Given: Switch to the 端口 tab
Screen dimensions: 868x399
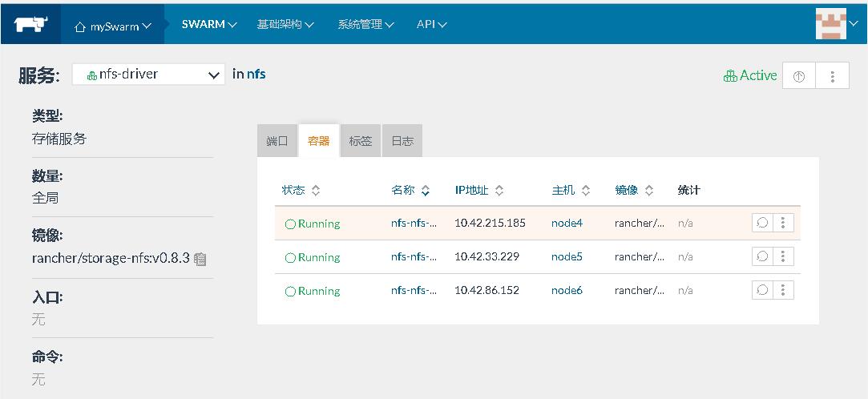Looking at the screenshot, I should tap(277, 141).
